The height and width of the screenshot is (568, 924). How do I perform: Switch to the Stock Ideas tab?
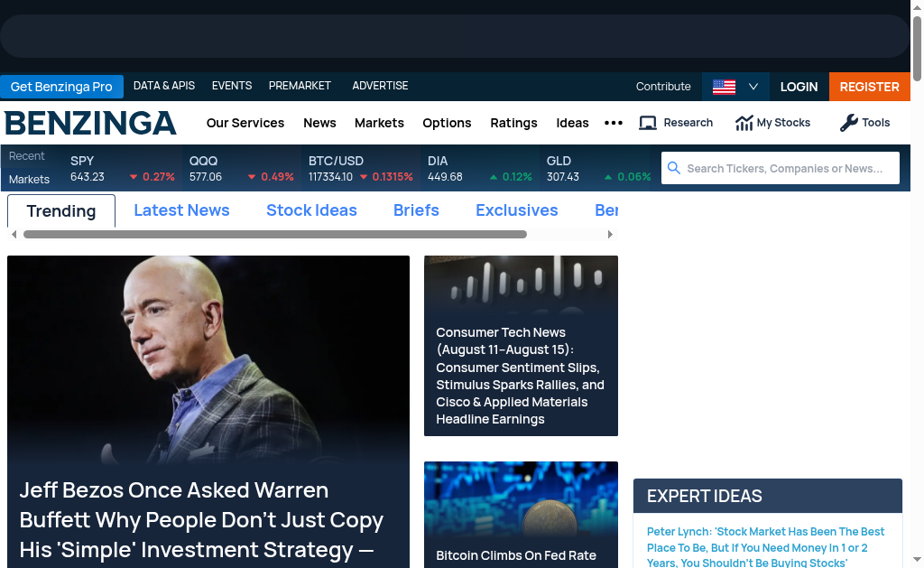[311, 210]
